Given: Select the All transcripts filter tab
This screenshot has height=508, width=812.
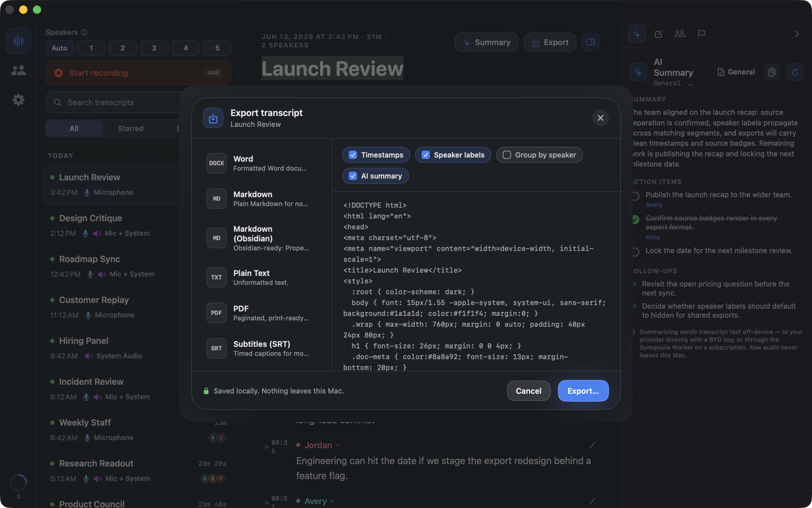Looking at the screenshot, I should 74,129.
